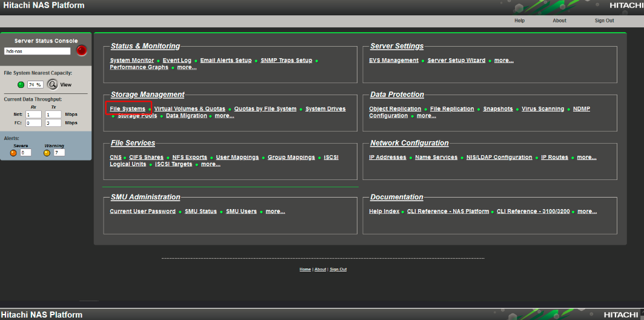Viewport: 644px width, 320px height.
Task: Click the Warning alert count box showing 7
Action: point(59,153)
